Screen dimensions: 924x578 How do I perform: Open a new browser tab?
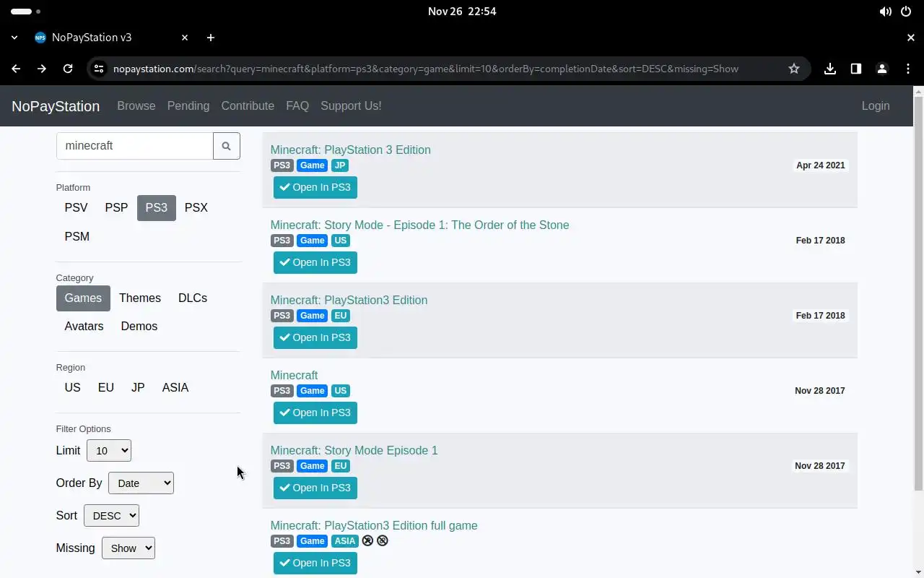pyautogui.click(x=211, y=38)
